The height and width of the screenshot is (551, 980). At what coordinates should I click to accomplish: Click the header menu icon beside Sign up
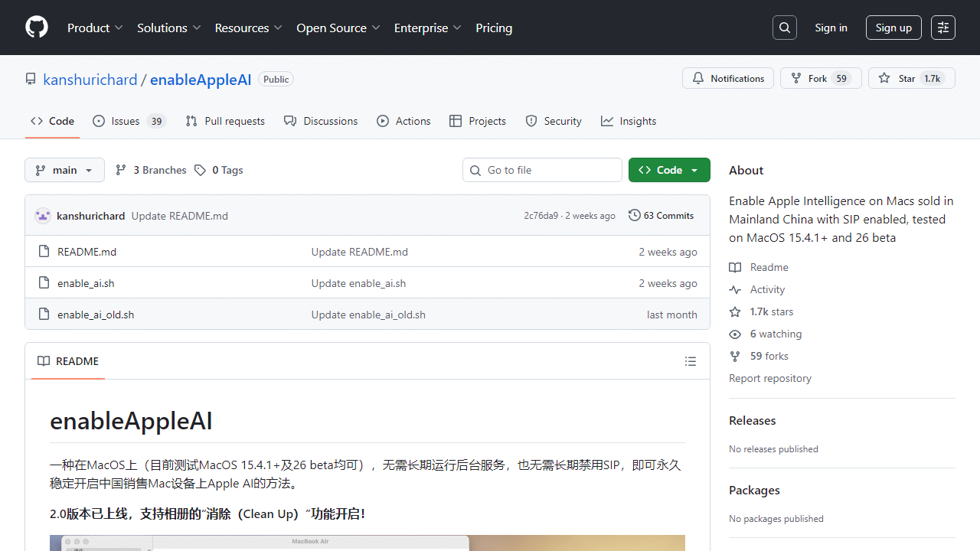coord(943,28)
